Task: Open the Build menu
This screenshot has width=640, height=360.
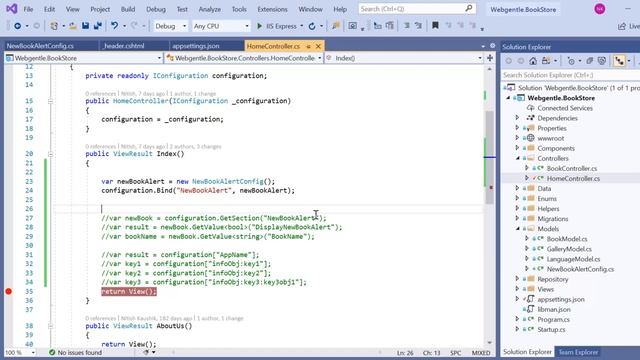Action: 128,9
